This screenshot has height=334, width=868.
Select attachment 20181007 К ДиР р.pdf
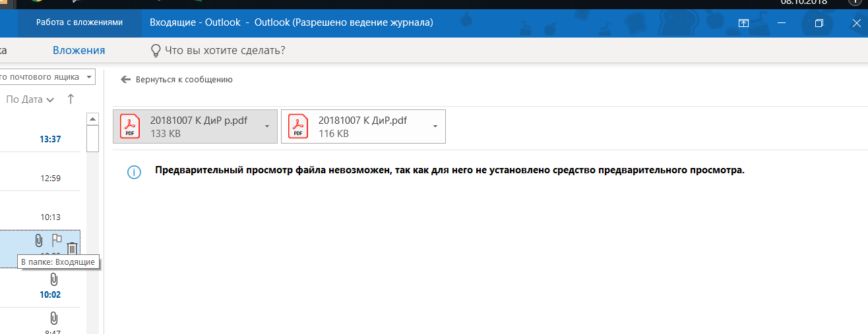(x=195, y=126)
